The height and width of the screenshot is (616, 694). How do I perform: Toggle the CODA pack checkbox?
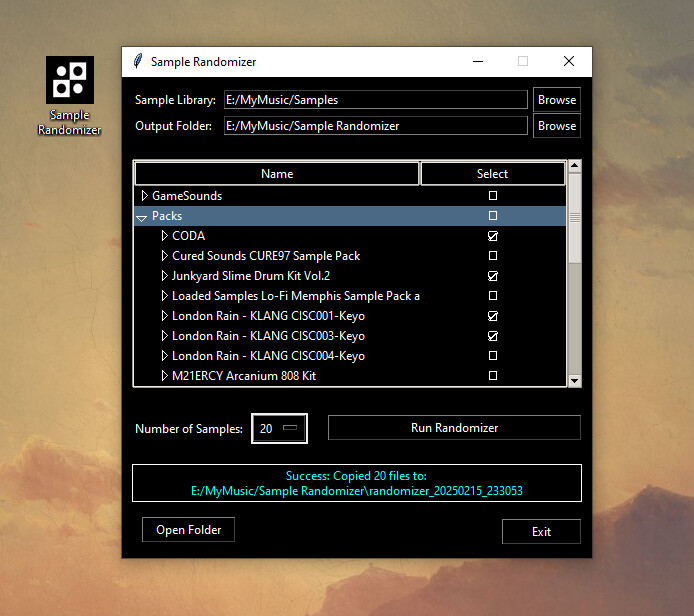pyautogui.click(x=492, y=236)
